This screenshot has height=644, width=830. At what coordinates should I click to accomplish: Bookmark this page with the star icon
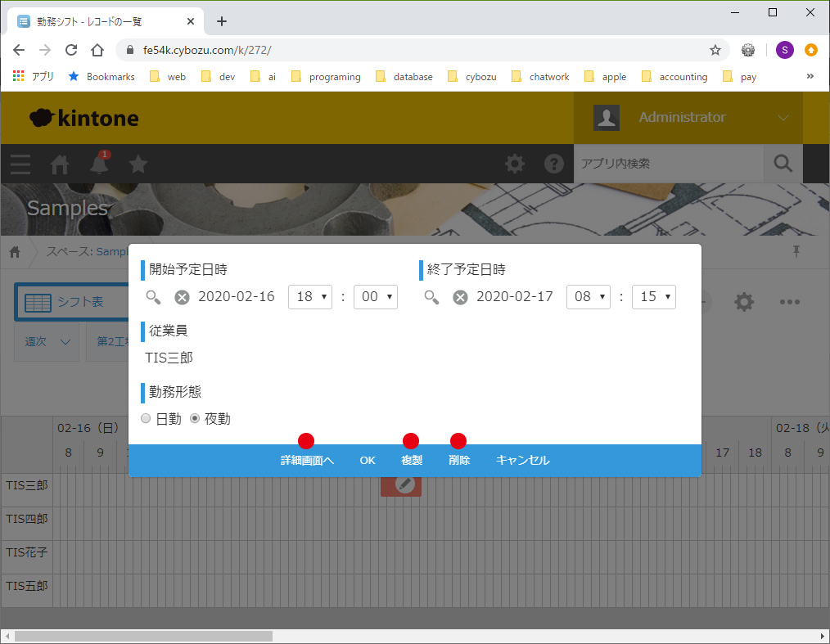715,50
